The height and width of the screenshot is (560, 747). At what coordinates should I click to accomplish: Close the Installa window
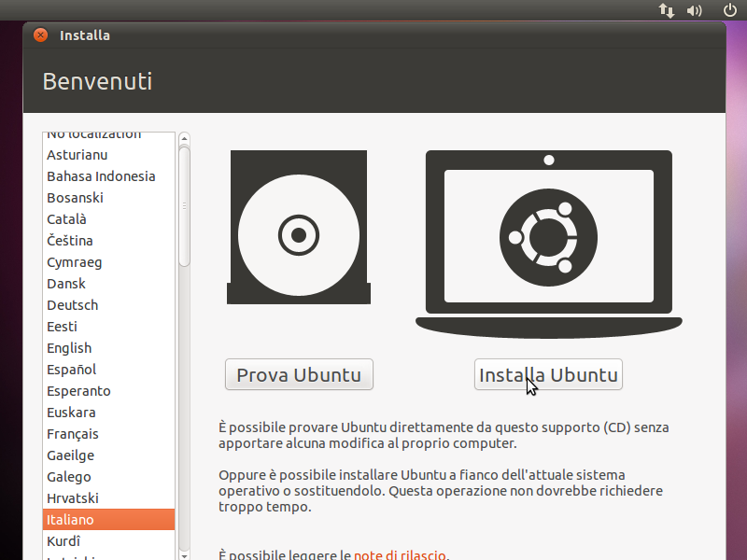coord(40,35)
